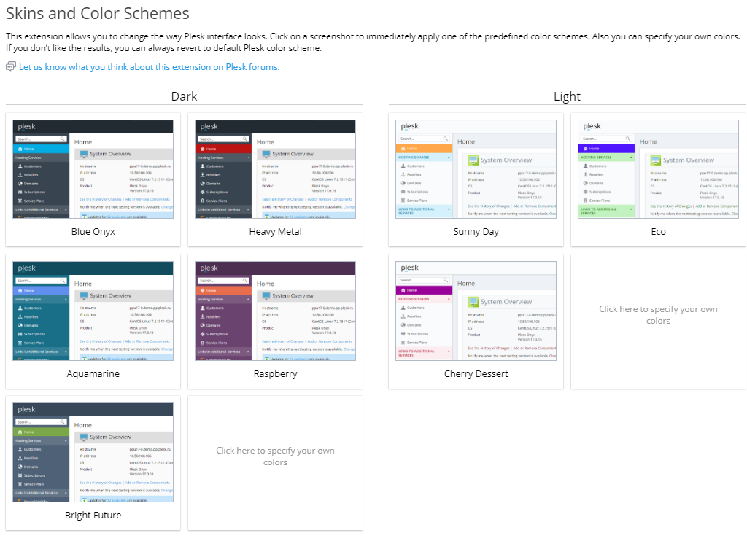Choose the Aquamarine scheme screenshot
747x560 pixels.
click(93, 311)
